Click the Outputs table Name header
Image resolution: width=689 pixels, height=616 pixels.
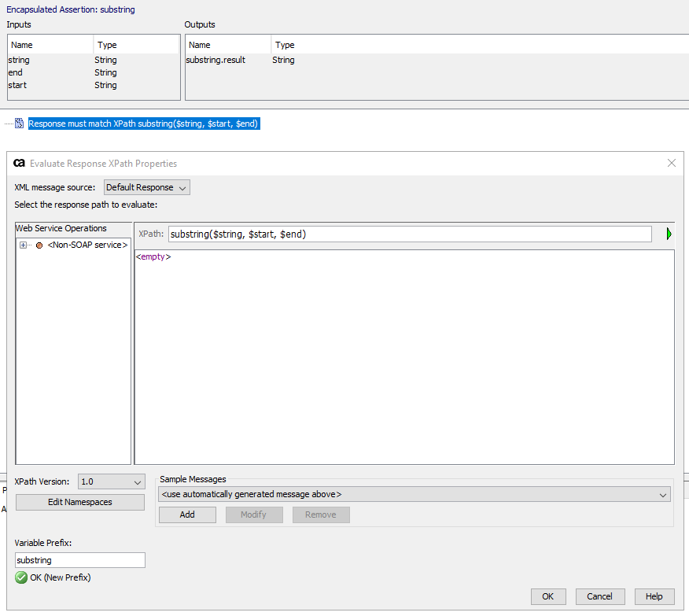228,45
